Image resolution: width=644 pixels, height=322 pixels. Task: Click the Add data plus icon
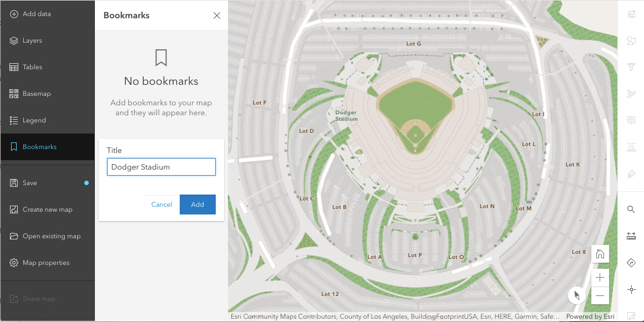14,14
